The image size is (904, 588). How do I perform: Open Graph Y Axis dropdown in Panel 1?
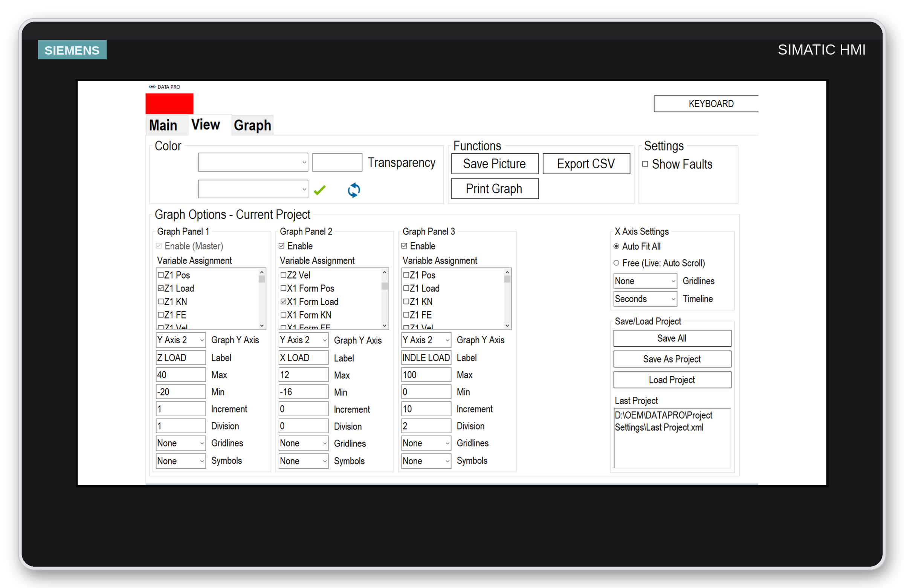tap(181, 340)
